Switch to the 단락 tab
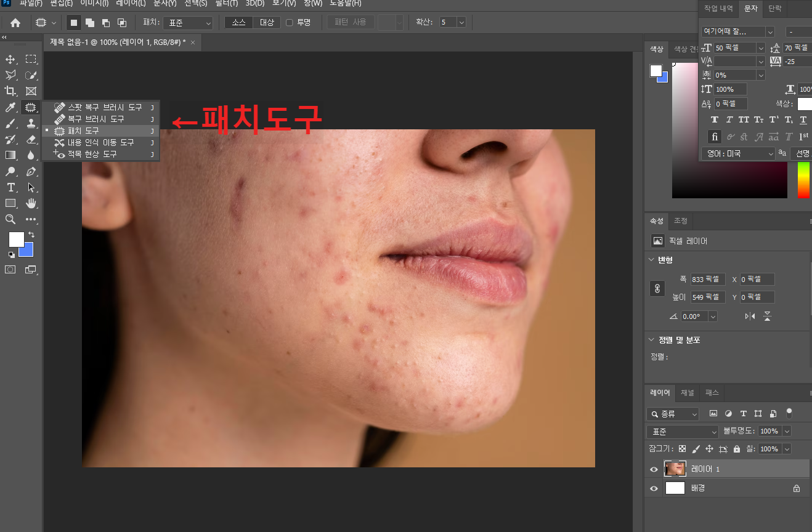812x532 pixels. click(x=774, y=9)
